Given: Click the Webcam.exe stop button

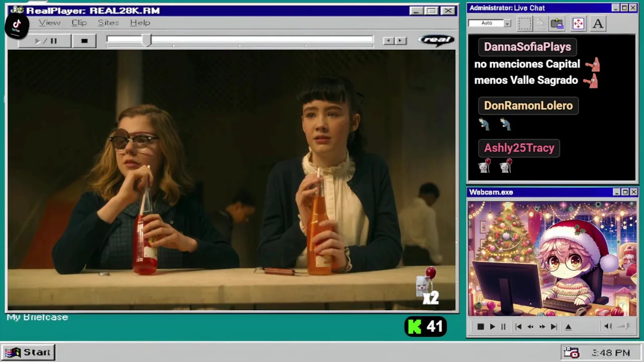Looking at the screenshot, I should tap(480, 327).
